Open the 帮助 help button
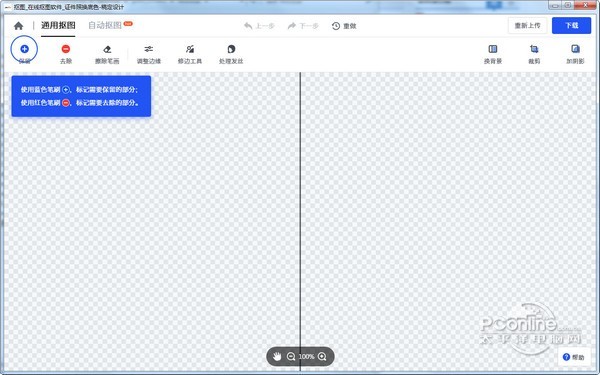 pos(573,357)
